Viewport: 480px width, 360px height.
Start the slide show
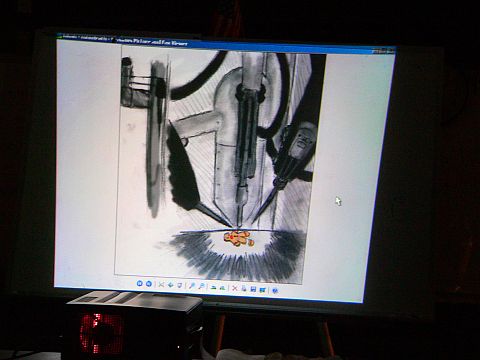[x=179, y=285]
